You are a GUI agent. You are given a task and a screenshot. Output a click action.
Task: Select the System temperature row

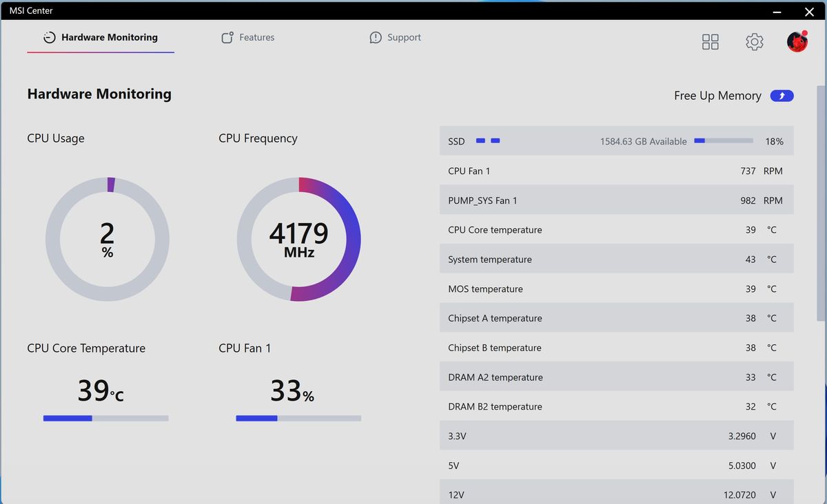617,260
